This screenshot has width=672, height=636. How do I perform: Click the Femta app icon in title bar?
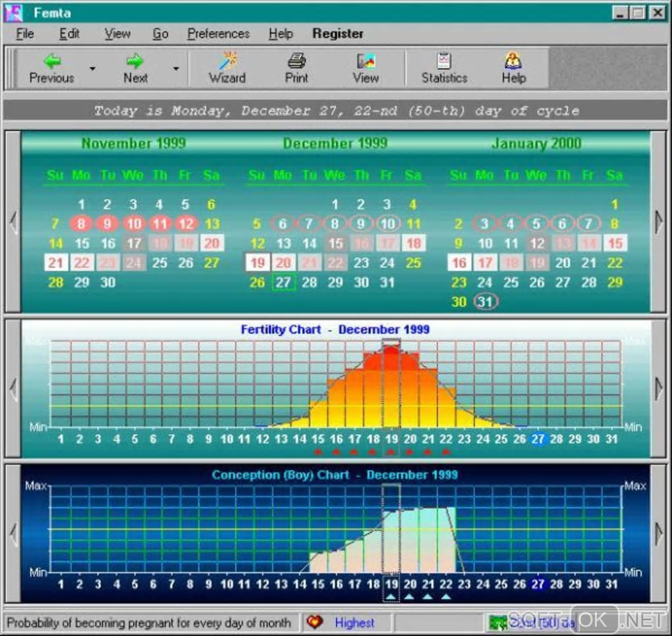click(13, 13)
